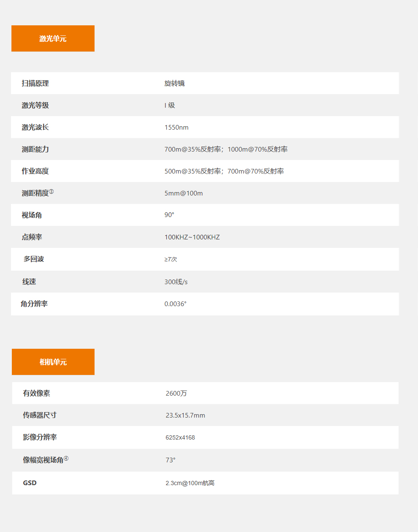Select the 100KHZ~1000KHZ value
418x532 pixels.
click(x=192, y=237)
